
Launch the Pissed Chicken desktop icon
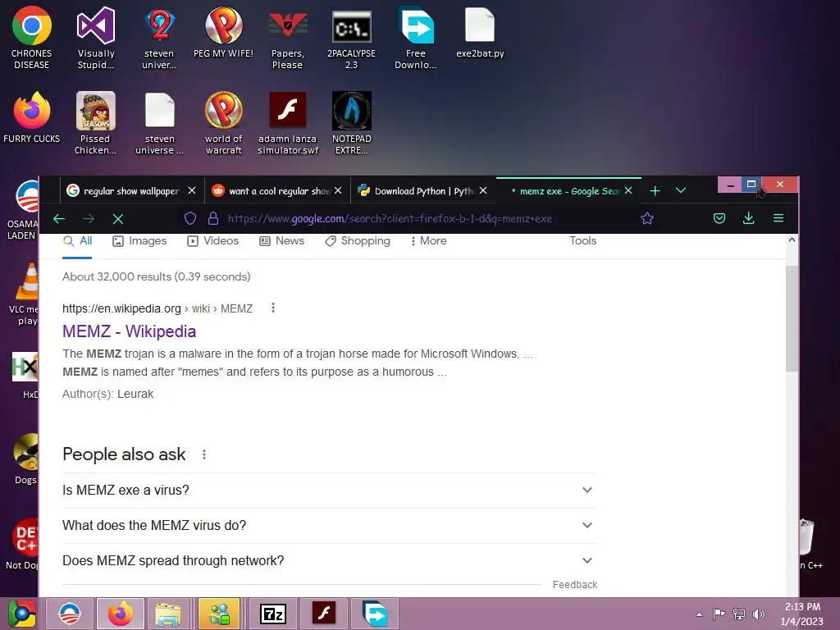[x=95, y=123]
